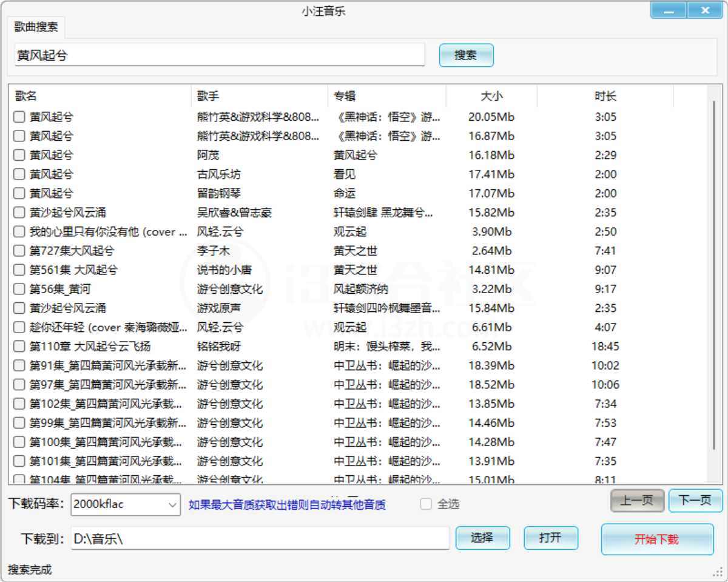The height and width of the screenshot is (582, 728).
Task: Tick checkbox for 黄风起兮 by 阿茂
Action: tap(19, 155)
